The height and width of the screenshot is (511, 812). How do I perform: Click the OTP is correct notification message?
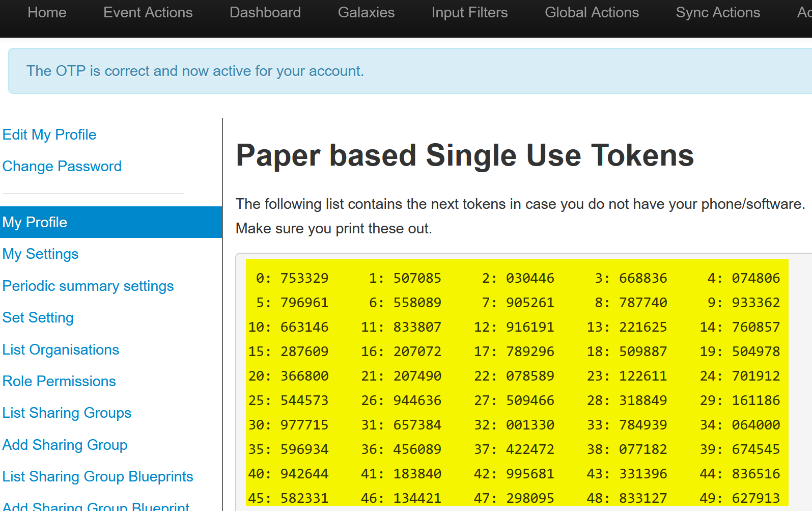coord(195,71)
